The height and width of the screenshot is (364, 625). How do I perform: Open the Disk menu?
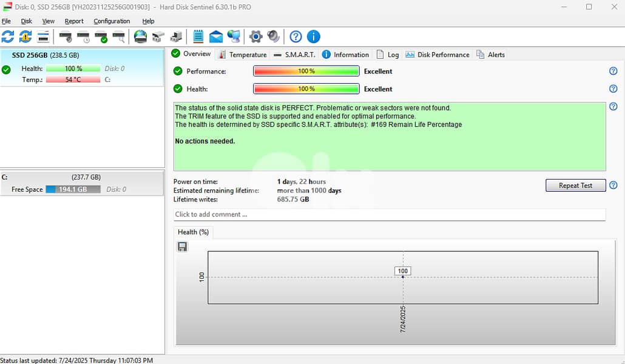pos(27,21)
